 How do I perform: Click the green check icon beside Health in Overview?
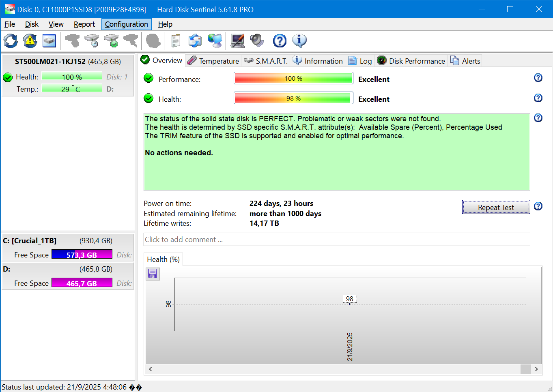coord(148,98)
